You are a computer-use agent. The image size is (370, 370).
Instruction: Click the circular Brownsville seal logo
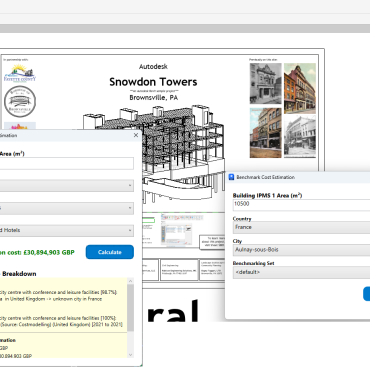(20, 101)
